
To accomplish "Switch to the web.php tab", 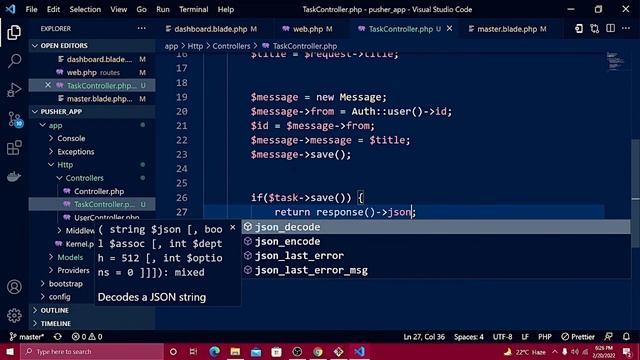I will tap(307, 29).
